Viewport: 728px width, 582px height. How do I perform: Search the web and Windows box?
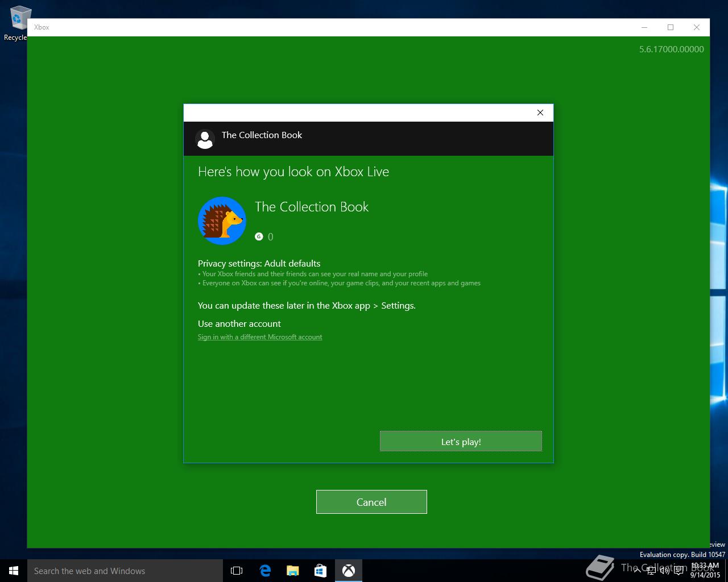(125, 571)
